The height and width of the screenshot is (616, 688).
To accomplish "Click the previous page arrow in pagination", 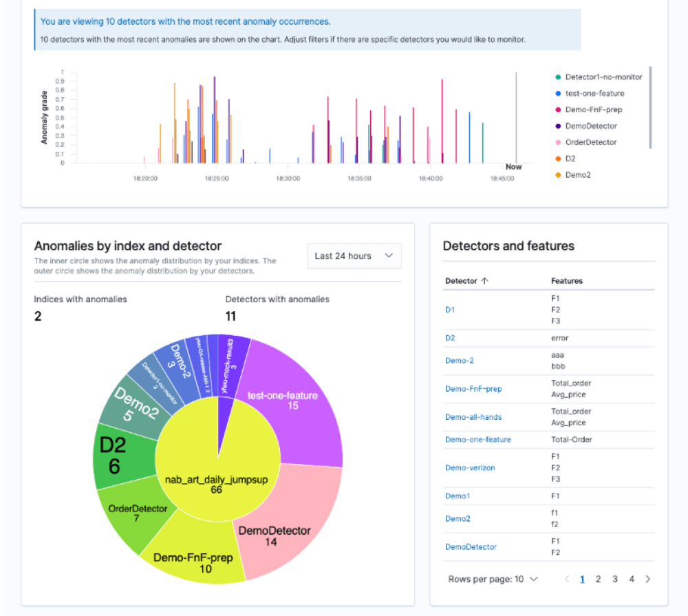I will coord(567,579).
